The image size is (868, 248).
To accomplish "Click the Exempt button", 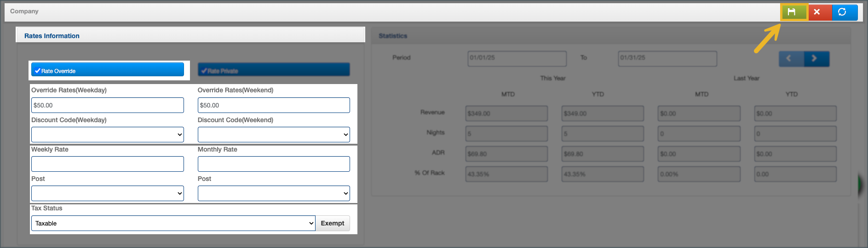I will 332,223.
